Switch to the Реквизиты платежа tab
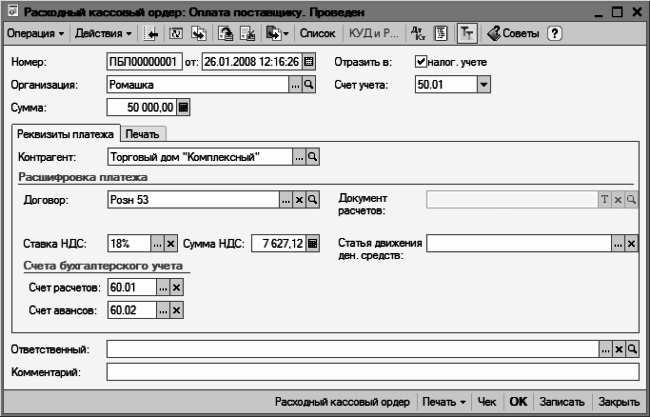Image resolution: width=650 pixels, height=417 pixels. pyautogui.click(x=65, y=134)
